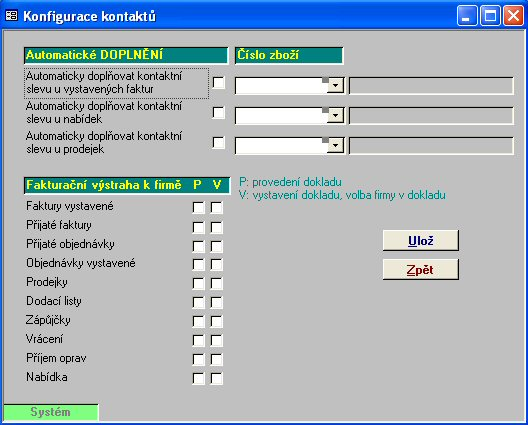Screen dimensions: 528x425
Task: Check automatic discount checkbox for prodejek
Action: coord(219,142)
